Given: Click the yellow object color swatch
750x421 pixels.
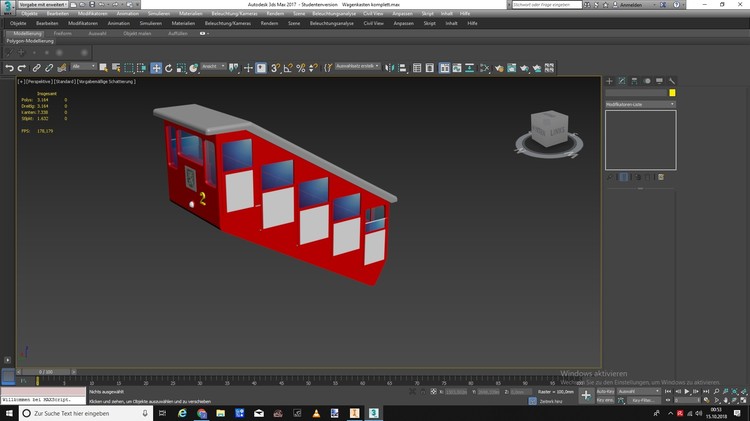Looking at the screenshot, I should (672, 93).
